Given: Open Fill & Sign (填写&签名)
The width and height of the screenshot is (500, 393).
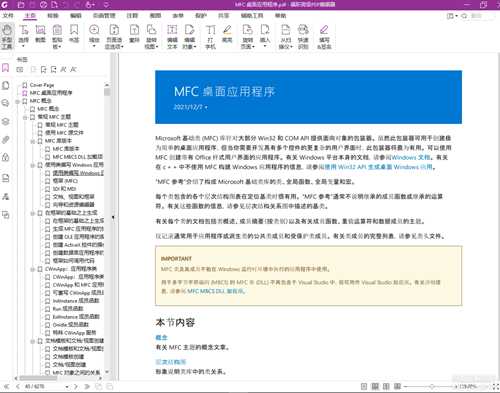Looking at the screenshot, I should (324, 36).
